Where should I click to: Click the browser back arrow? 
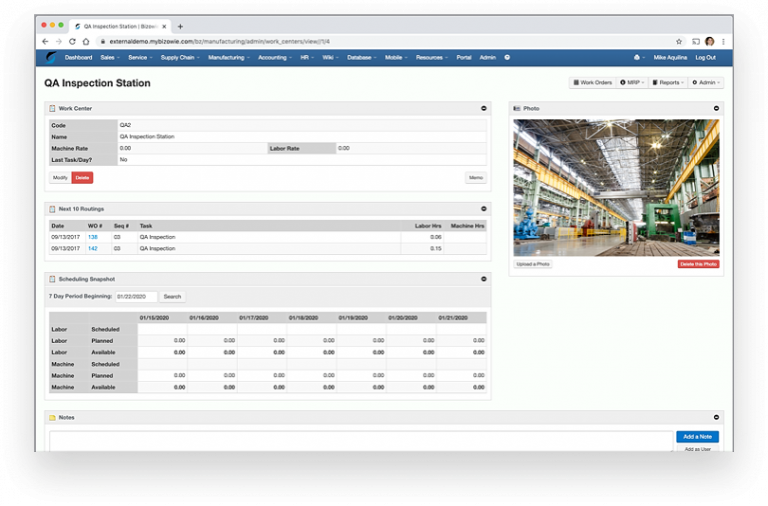tap(45, 42)
